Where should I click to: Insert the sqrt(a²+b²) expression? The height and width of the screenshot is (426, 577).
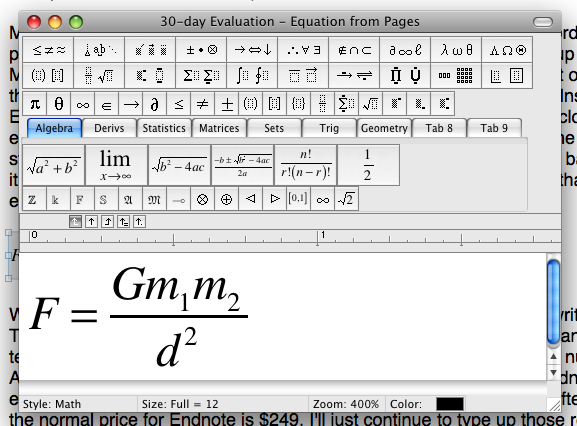(54, 165)
